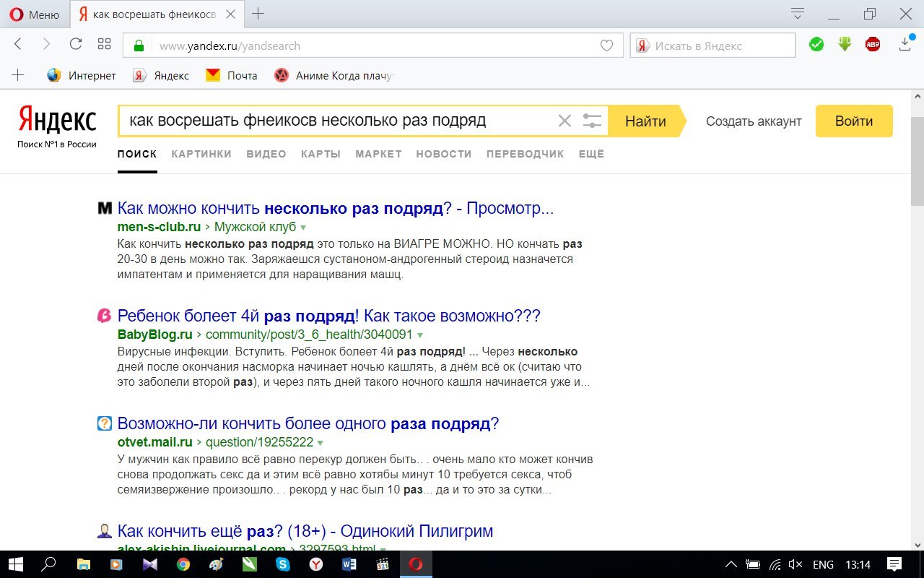The height and width of the screenshot is (578, 924).
Task: Open the Windows Start menu
Action: click(x=15, y=564)
